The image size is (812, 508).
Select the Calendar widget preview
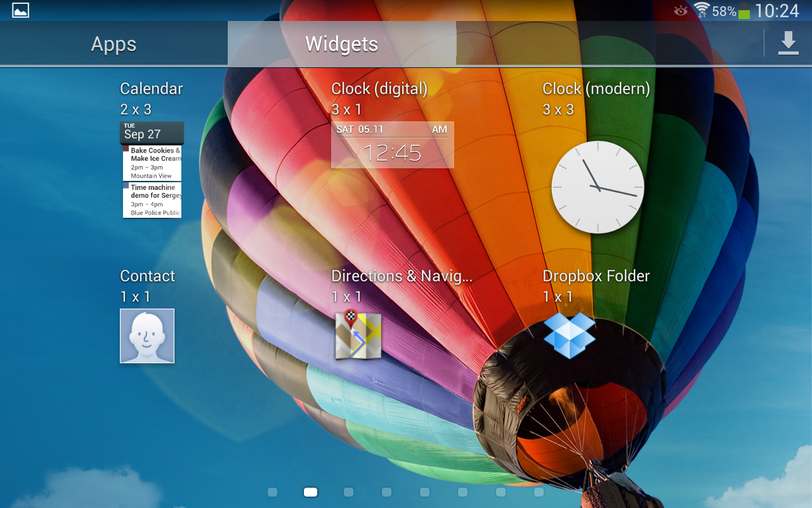tap(152, 170)
